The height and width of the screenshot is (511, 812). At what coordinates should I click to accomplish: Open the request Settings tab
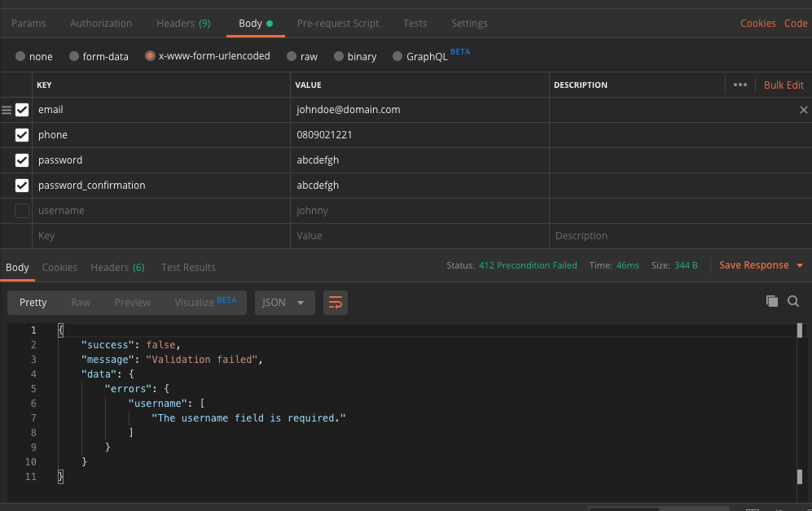click(x=469, y=24)
